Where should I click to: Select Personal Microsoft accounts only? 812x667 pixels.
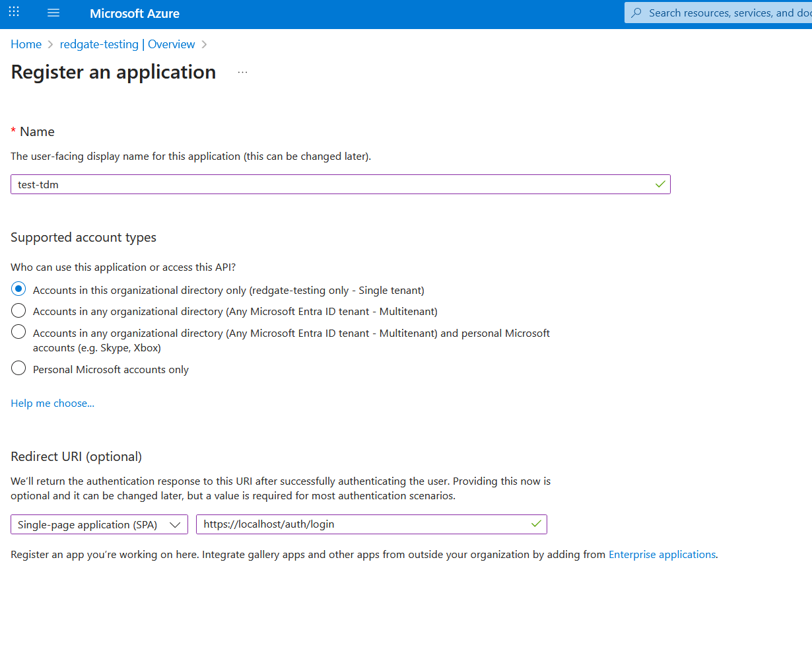coord(18,369)
